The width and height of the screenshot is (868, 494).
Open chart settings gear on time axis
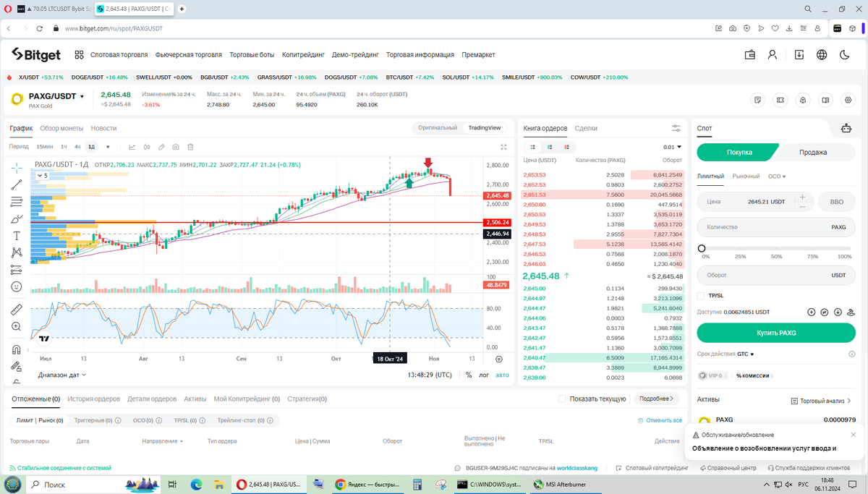(498, 359)
